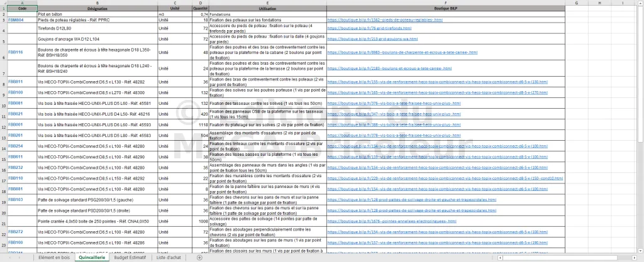
Task: Go to the Liste d'achat sheet
Action: click(x=169, y=258)
